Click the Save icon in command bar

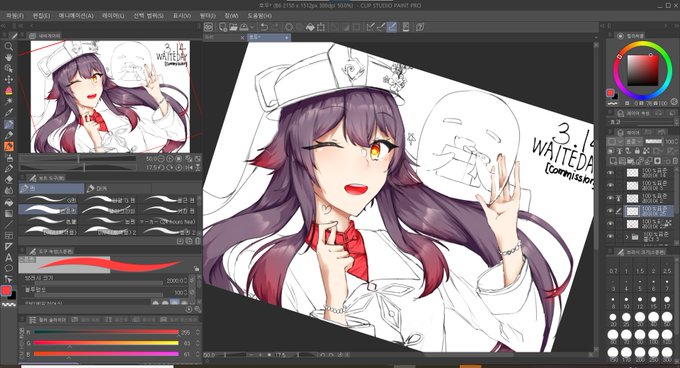click(244, 27)
